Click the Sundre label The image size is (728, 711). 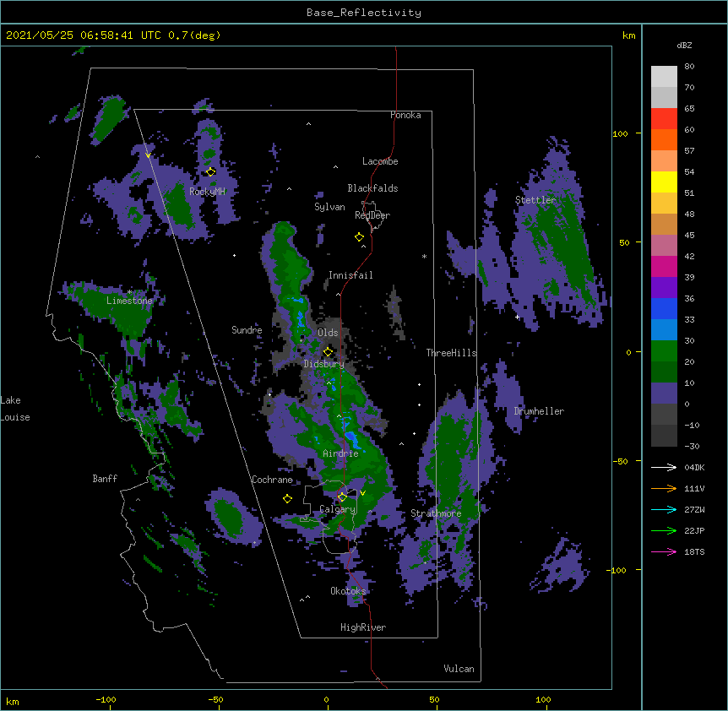pos(247,330)
